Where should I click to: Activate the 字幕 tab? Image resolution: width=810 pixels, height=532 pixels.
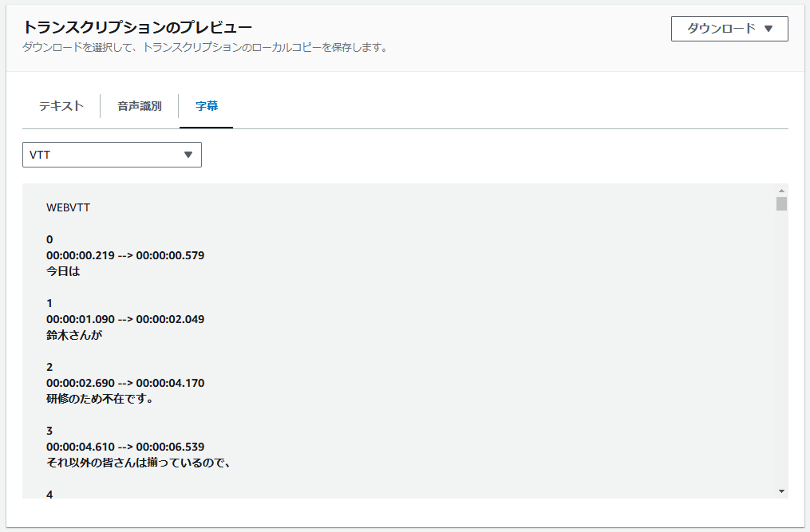pos(206,104)
